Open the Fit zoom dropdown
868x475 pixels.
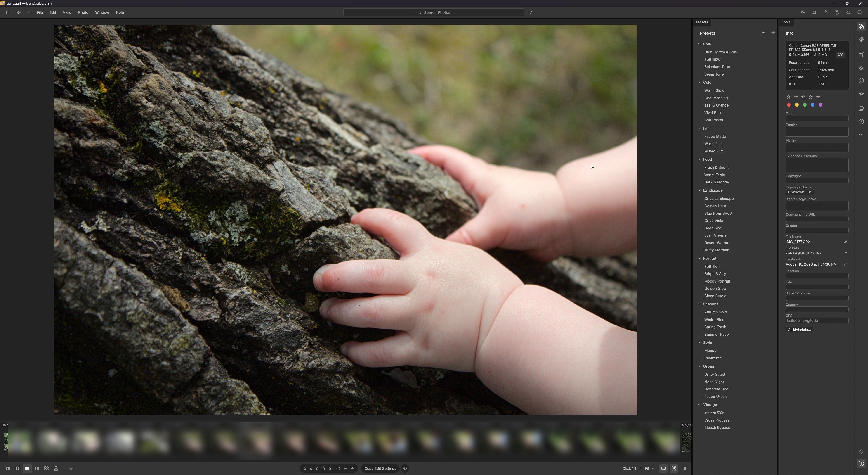[649, 468]
